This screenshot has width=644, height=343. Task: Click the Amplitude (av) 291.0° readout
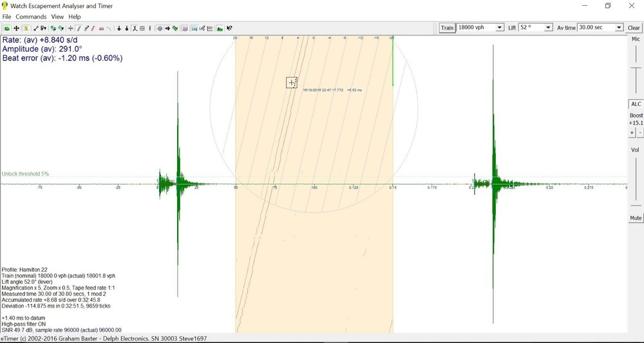pyautogui.click(x=43, y=50)
